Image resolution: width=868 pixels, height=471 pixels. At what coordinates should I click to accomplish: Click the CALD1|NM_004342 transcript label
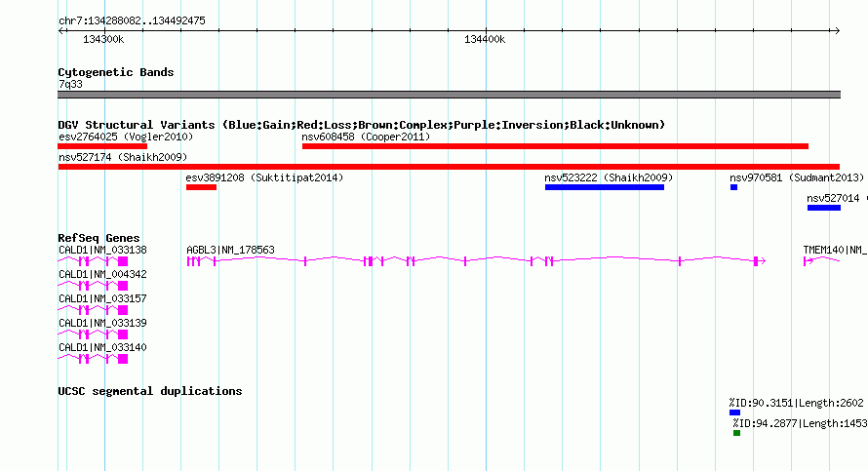(x=103, y=275)
